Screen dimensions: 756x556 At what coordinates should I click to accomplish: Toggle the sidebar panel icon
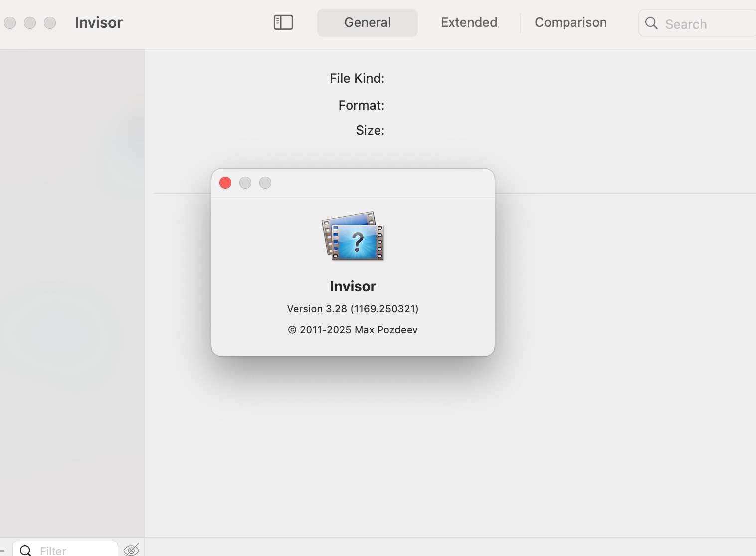[x=283, y=22]
